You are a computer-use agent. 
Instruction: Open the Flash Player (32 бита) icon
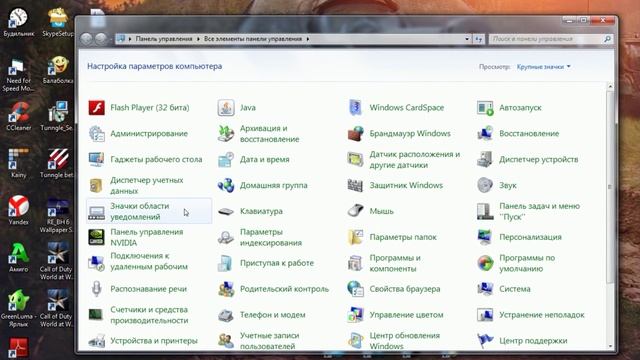click(97, 108)
